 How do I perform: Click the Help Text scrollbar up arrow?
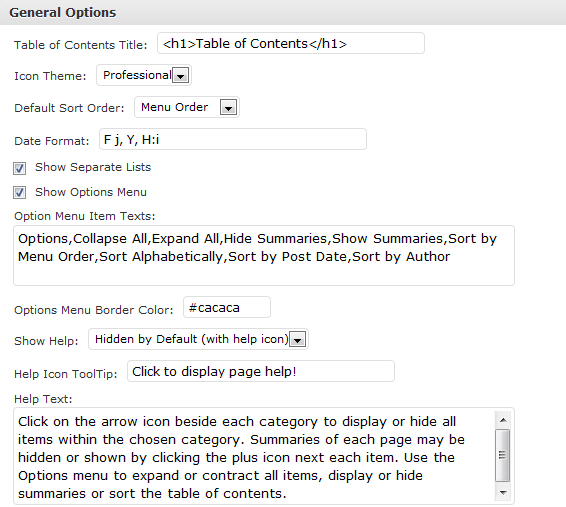tap(503, 420)
